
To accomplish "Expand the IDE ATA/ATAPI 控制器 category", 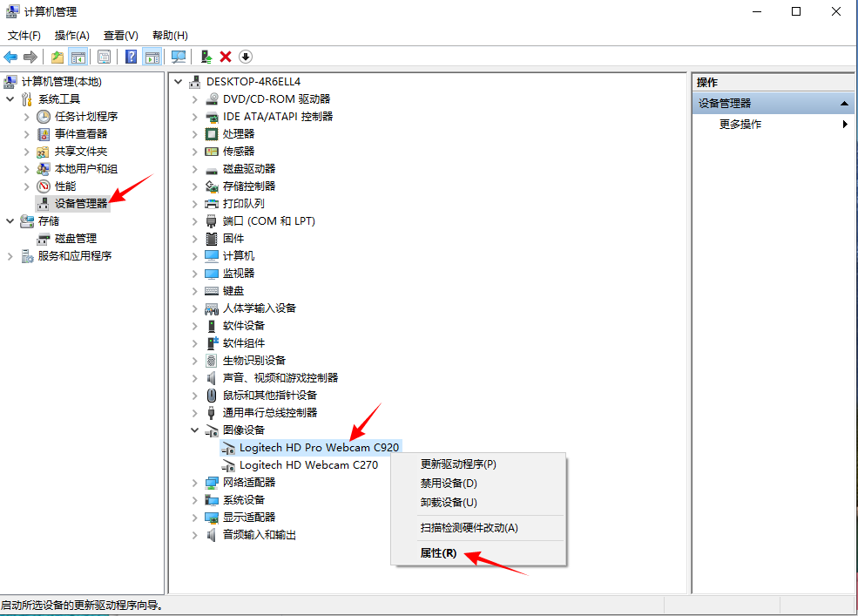I will pyautogui.click(x=195, y=117).
